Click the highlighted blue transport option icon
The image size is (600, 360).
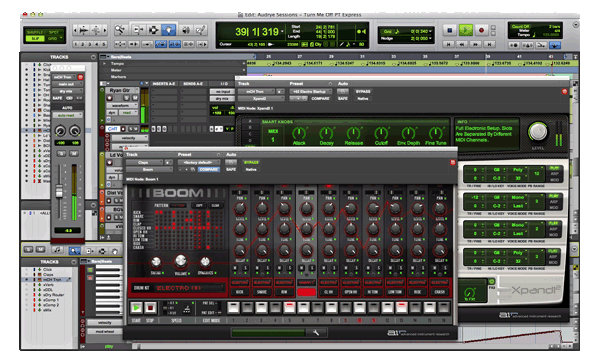(x=555, y=45)
